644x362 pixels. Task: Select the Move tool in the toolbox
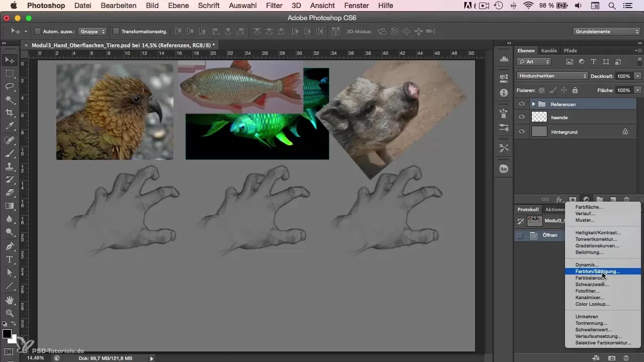(10, 60)
